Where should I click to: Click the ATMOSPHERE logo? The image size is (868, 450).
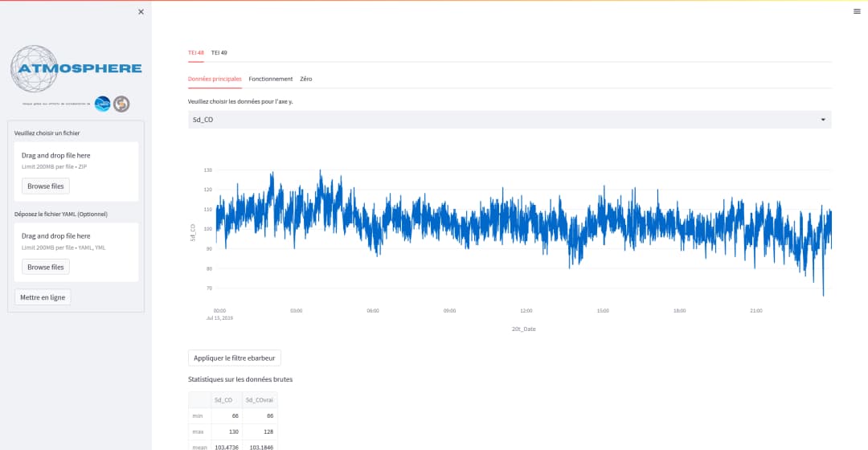coord(76,68)
